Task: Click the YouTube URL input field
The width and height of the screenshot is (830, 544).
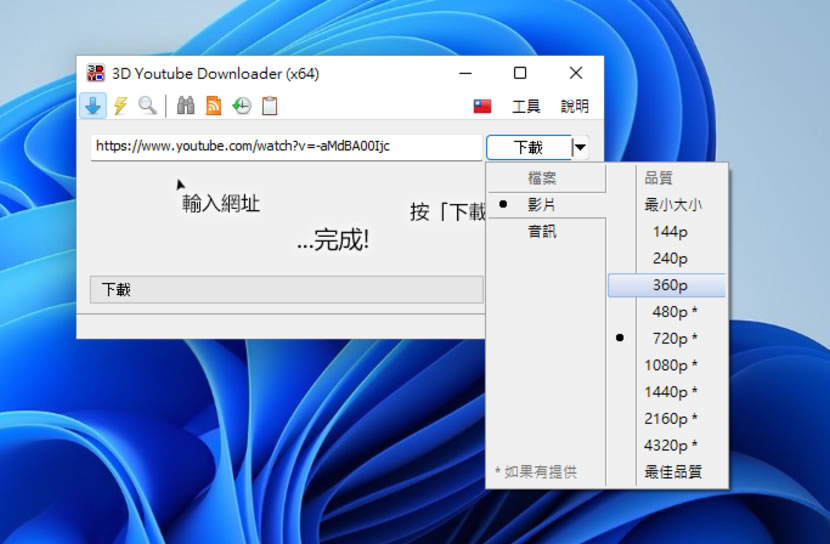Action: pyautogui.click(x=286, y=147)
